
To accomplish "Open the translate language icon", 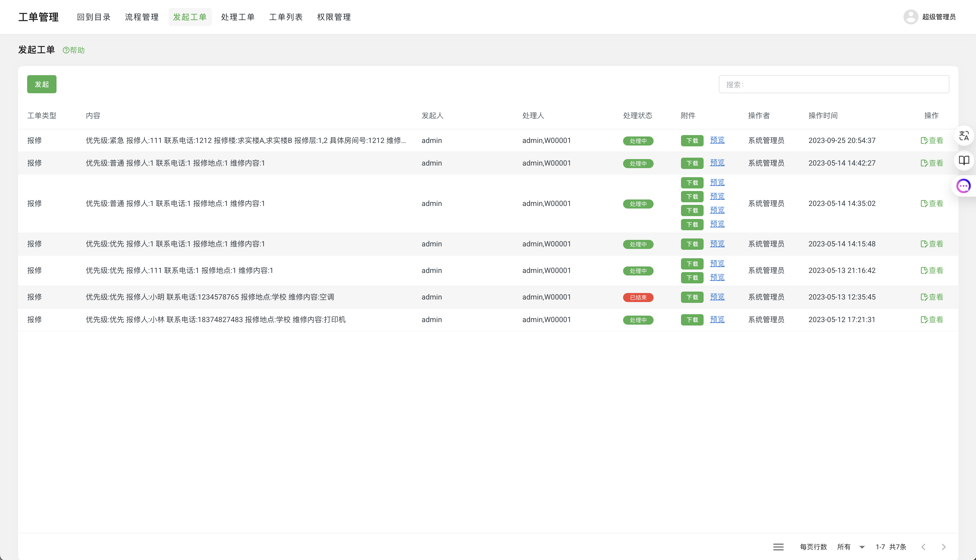I will pos(964,136).
